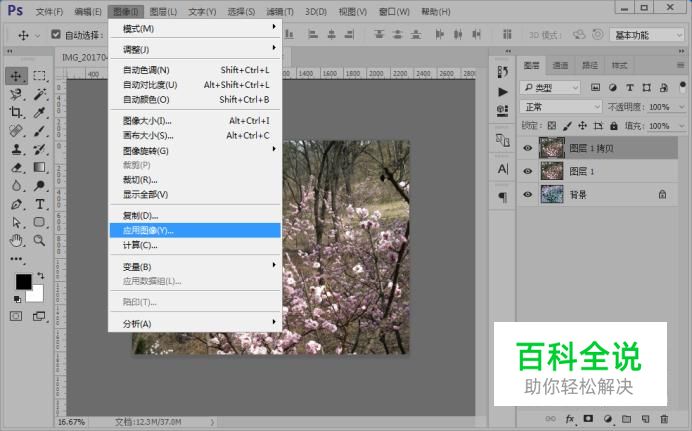Select the Zoom tool
Image resolution: width=692 pixels, height=431 pixels.
coord(39,240)
